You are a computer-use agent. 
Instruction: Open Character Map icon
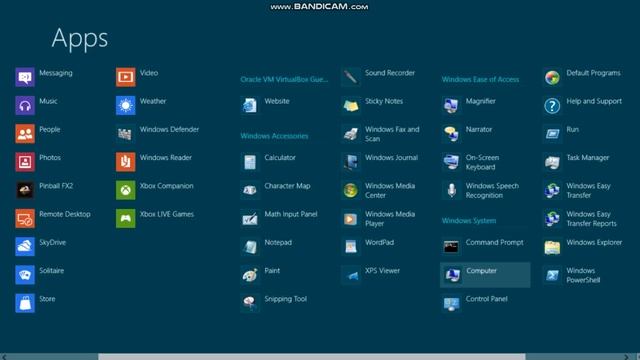tap(250, 190)
